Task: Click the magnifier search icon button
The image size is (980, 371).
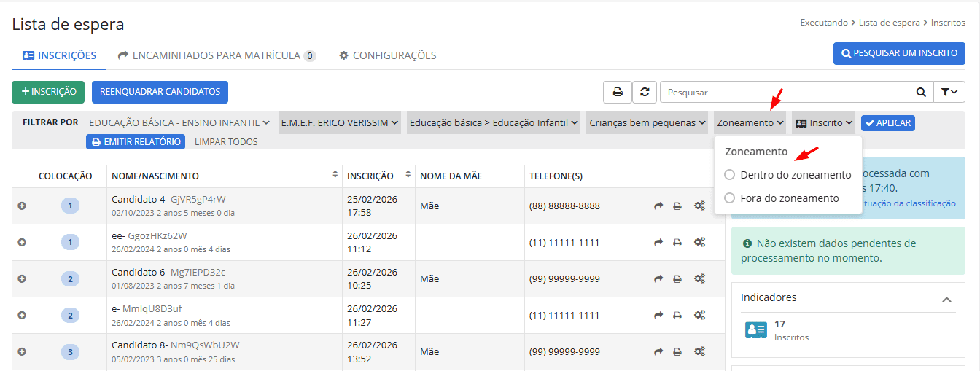Action: click(921, 93)
